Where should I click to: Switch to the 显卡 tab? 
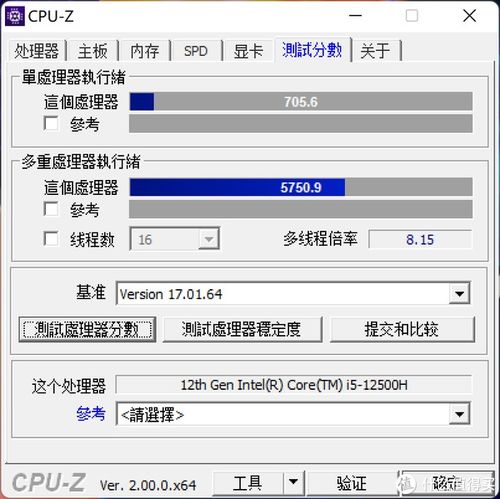(x=248, y=51)
